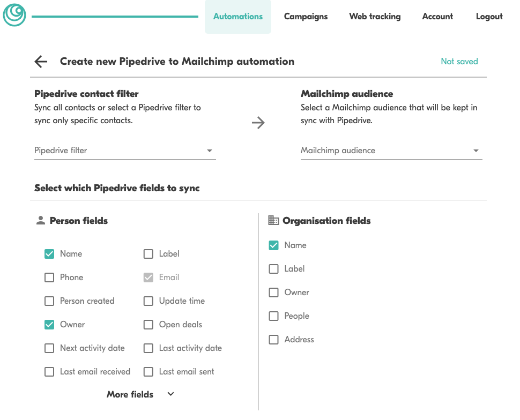Expand More fields chevron
This screenshot has height=420, width=520.
(171, 394)
